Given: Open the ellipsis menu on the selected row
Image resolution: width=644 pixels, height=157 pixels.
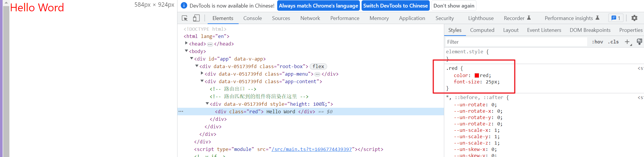Looking at the screenshot, I should click(181, 112).
